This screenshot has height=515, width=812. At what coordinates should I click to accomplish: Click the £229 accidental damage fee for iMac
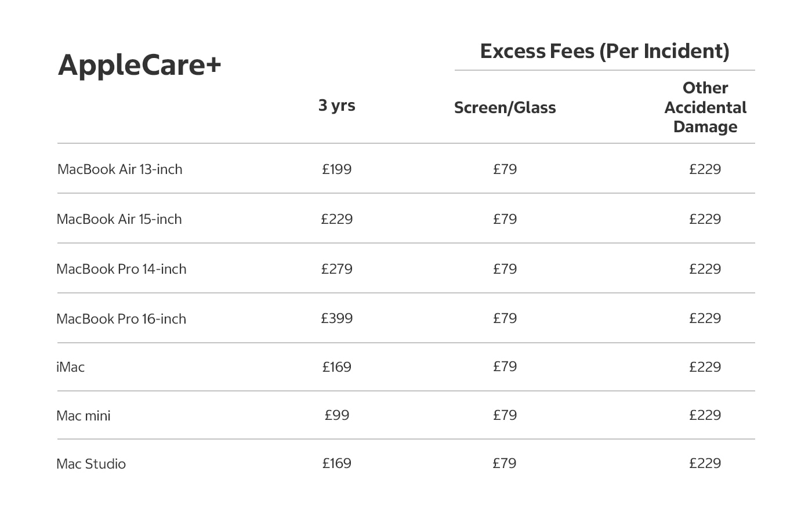tap(705, 367)
